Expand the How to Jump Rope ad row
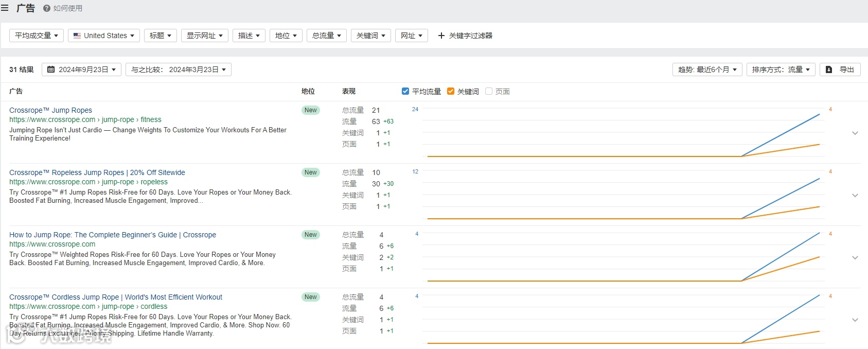868x349 pixels. [x=855, y=257]
